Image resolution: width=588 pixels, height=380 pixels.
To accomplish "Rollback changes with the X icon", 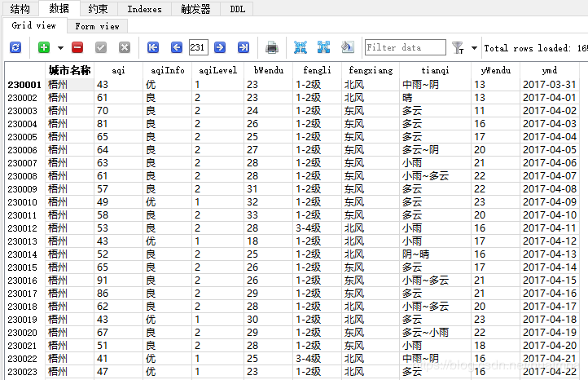I will tap(125, 47).
